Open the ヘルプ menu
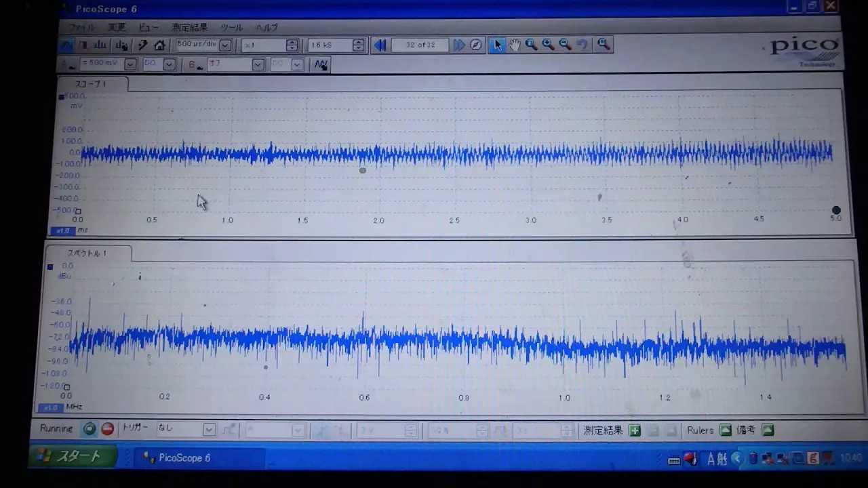The width and height of the screenshot is (868, 488). pos(267,28)
